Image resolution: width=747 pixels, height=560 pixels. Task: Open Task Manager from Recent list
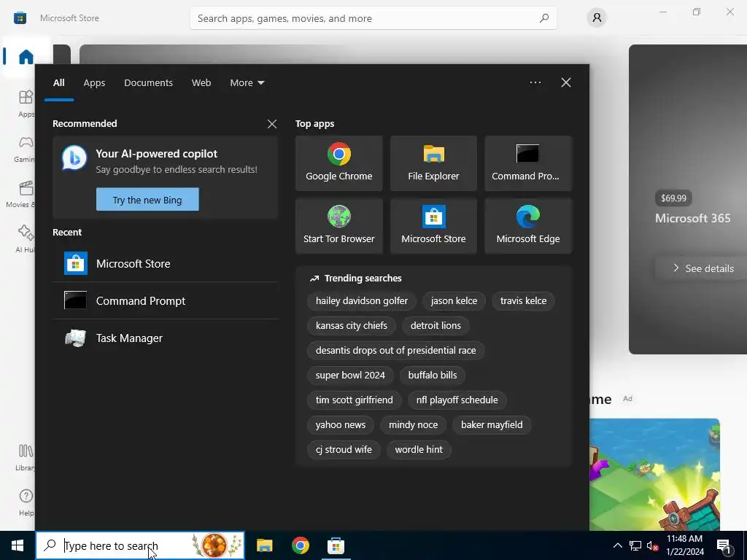coord(166,338)
